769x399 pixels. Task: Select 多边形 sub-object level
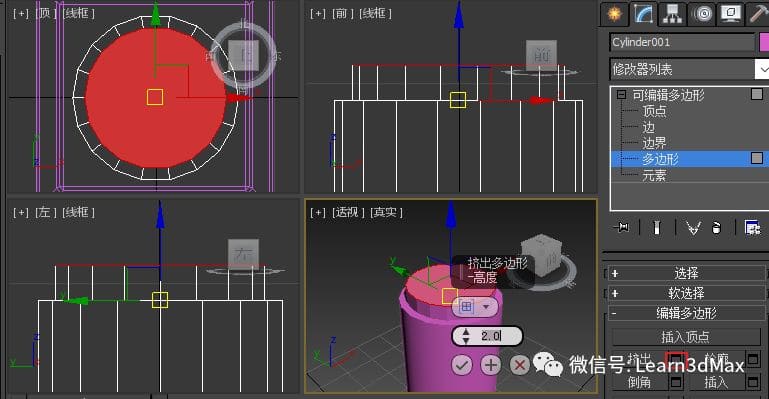660,159
